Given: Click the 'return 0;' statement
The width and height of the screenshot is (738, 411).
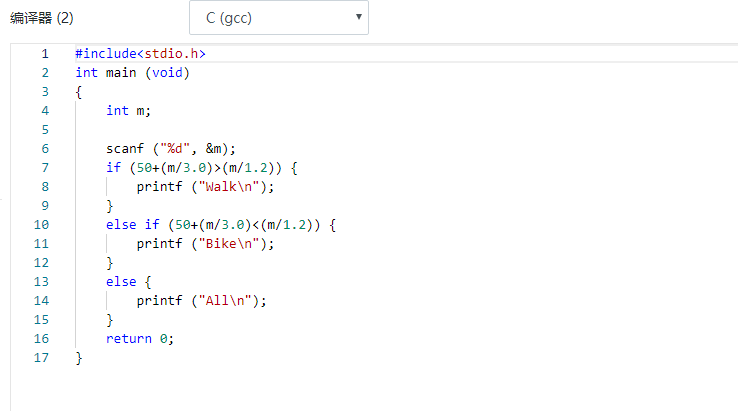Looking at the screenshot, I should point(140,338).
